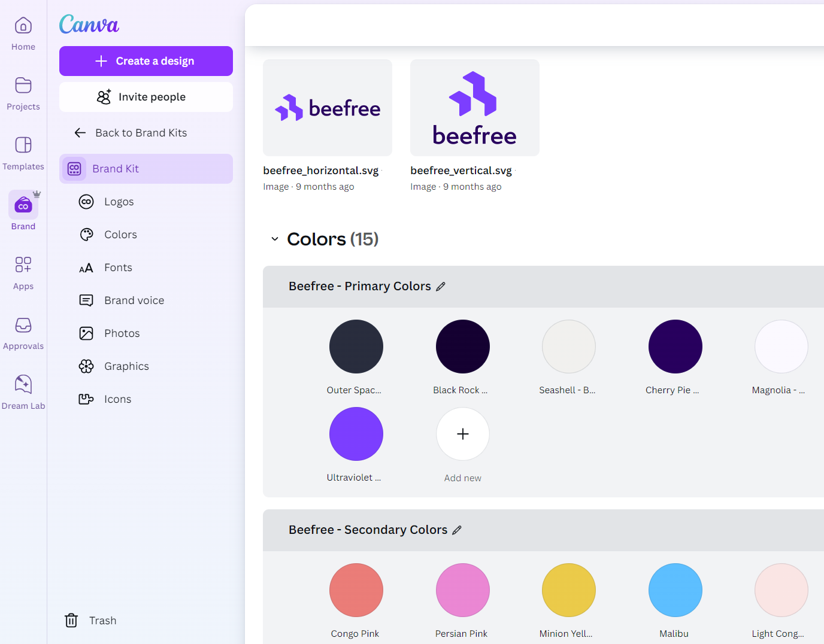Click the Graphics flower icon
The width and height of the screenshot is (824, 644).
[86, 366]
